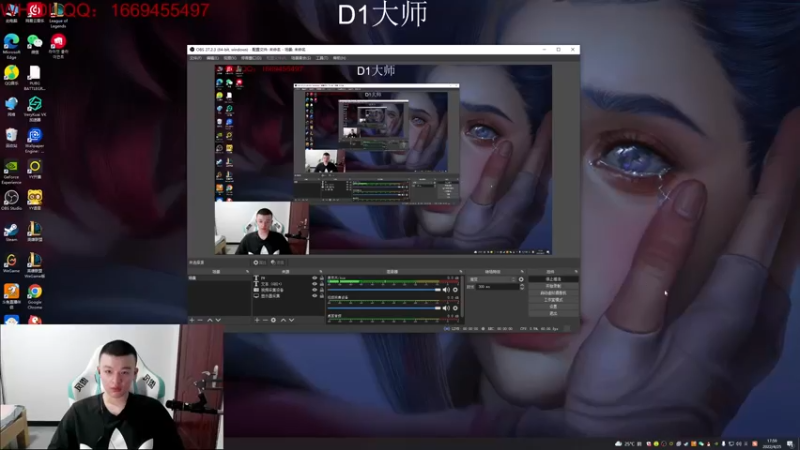
Task: Open the 视图(V) View menu
Action: pos(230,58)
